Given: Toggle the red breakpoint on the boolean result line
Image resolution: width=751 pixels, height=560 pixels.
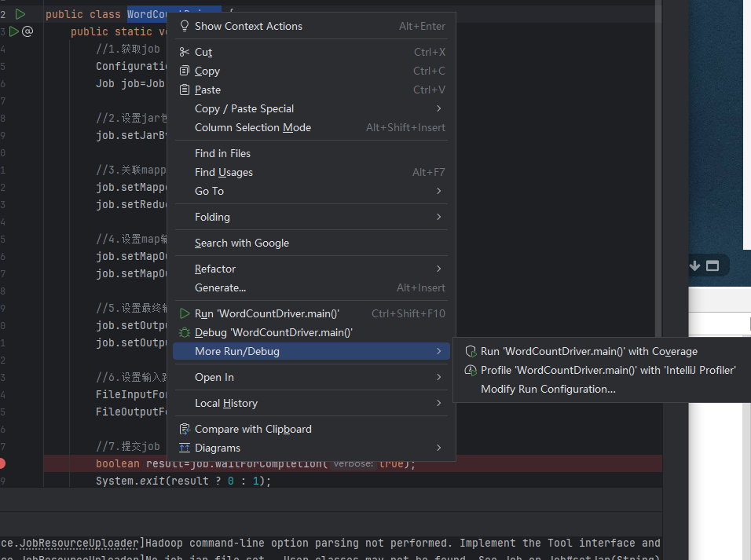Looking at the screenshot, I should pyautogui.click(x=2, y=463).
